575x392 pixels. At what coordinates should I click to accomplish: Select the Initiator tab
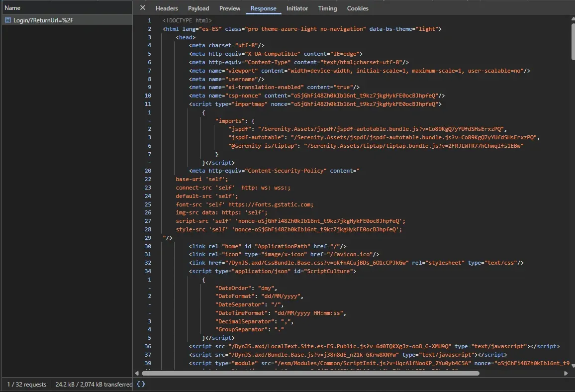(297, 8)
